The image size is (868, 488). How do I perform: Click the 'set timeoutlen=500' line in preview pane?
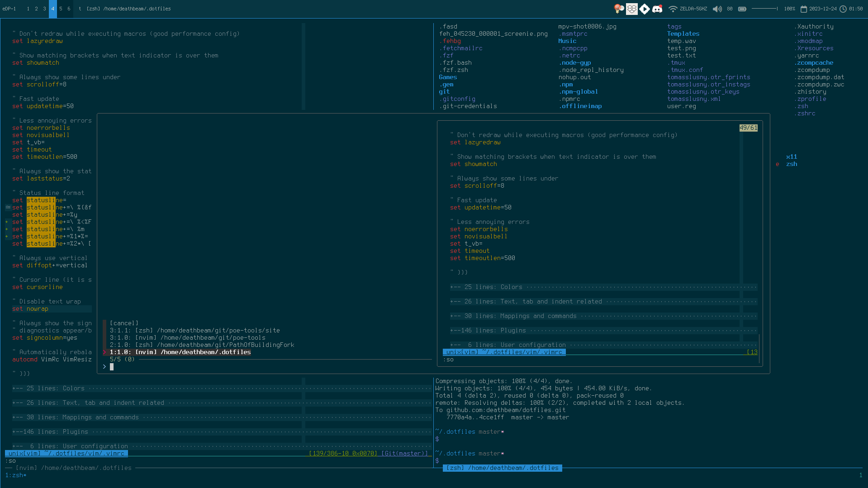click(482, 258)
